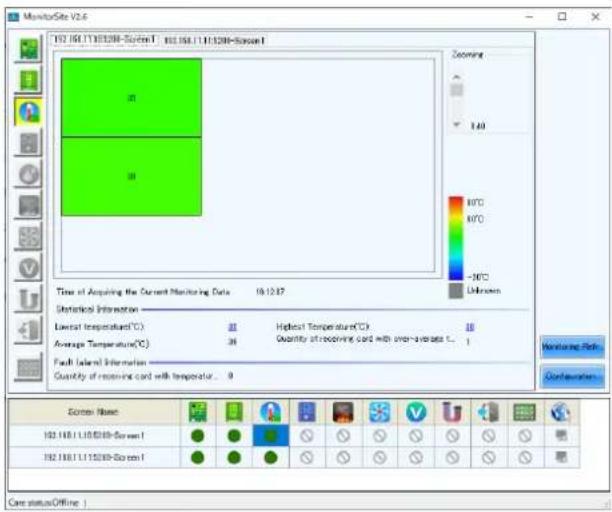This screenshot has height=512, width=612.
Task: Click the blue fan column header icon
Action: tap(379, 412)
